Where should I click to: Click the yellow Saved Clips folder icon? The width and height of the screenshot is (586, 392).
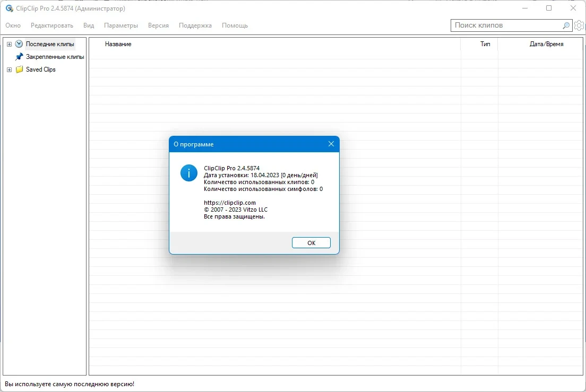(x=19, y=69)
